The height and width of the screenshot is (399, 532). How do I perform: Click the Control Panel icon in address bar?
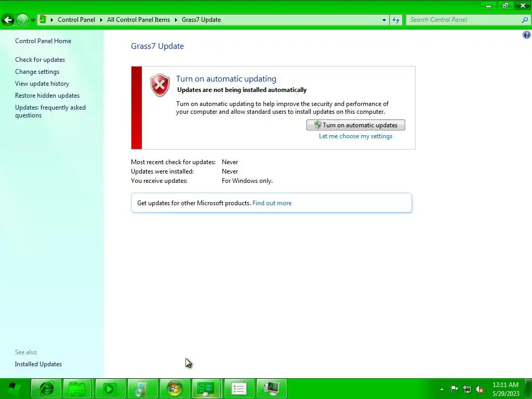[x=43, y=19]
